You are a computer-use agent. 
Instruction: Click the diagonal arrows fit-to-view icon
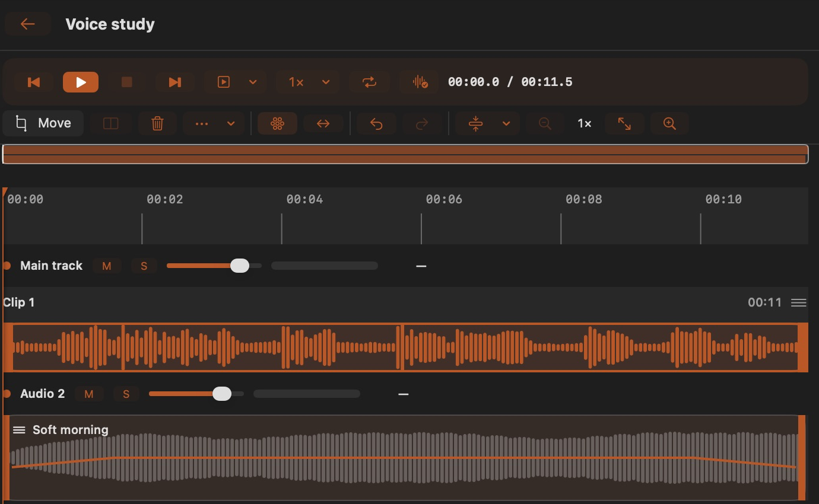coord(624,123)
